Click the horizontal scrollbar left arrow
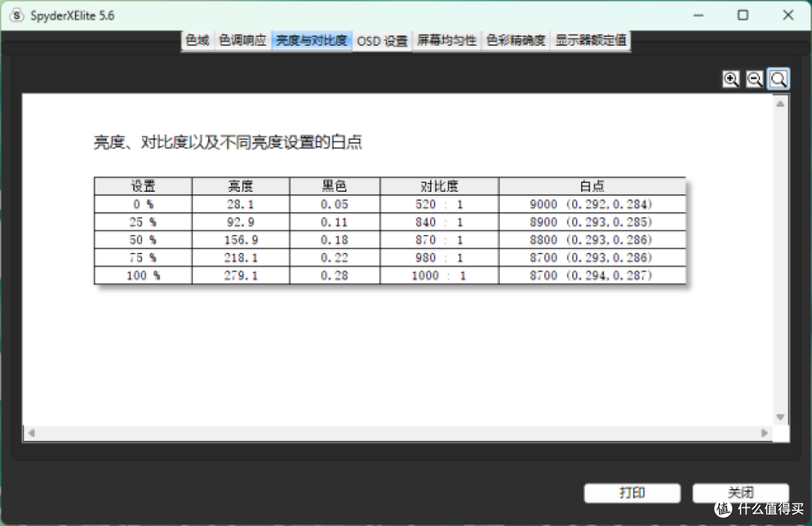This screenshot has width=812, height=526. (32, 433)
